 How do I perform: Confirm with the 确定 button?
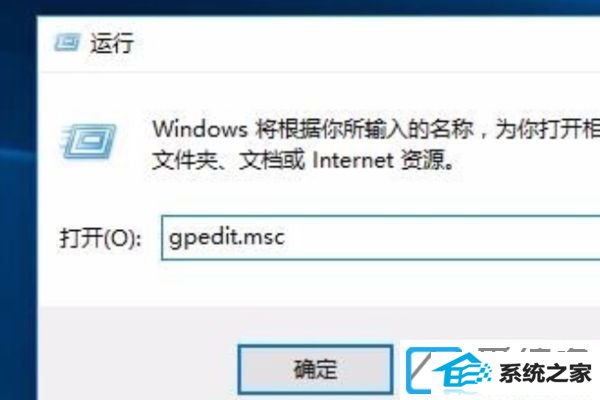(x=315, y=369)
